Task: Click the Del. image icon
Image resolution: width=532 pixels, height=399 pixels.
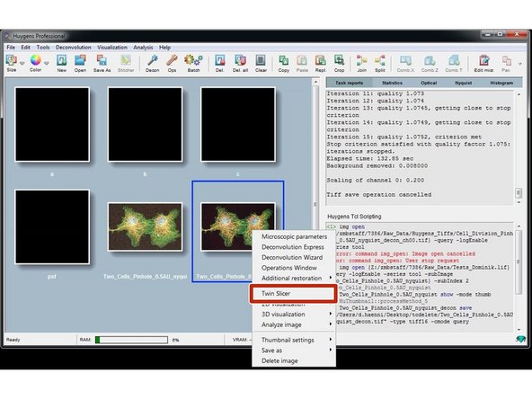Action: (219, 63)
